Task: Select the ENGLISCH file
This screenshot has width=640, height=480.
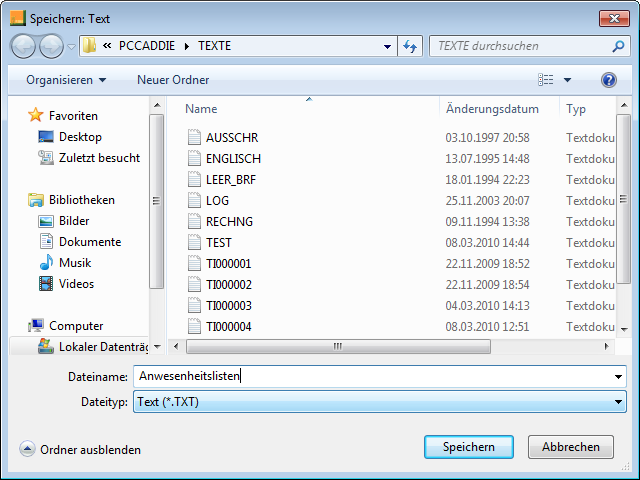Action: (233, 159)
